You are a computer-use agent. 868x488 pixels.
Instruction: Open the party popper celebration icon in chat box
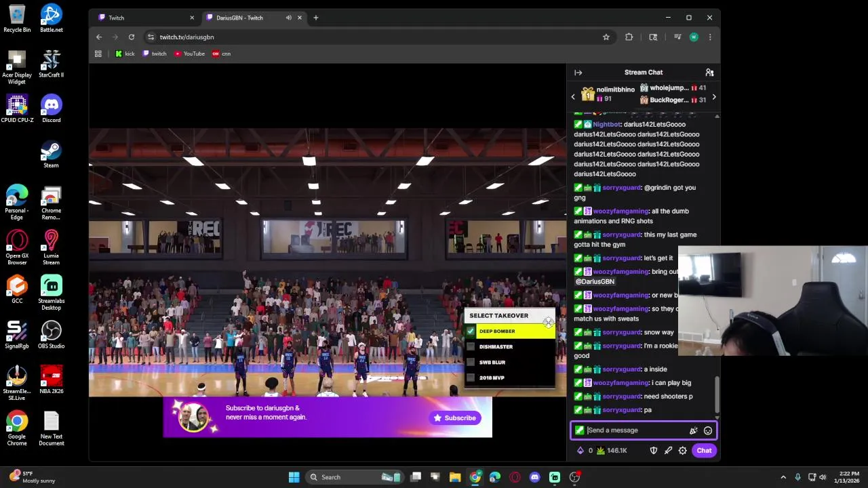[693, 430]
